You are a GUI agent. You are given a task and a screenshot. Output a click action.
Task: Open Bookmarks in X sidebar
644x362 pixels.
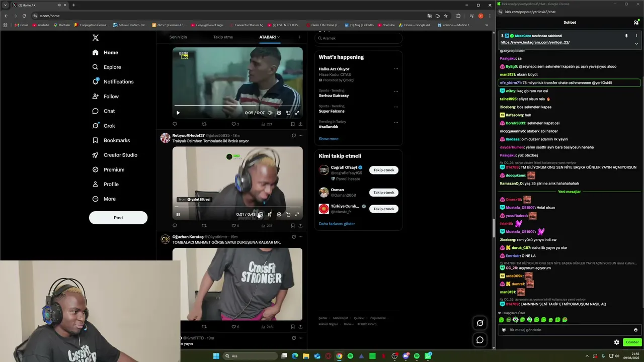111,140
